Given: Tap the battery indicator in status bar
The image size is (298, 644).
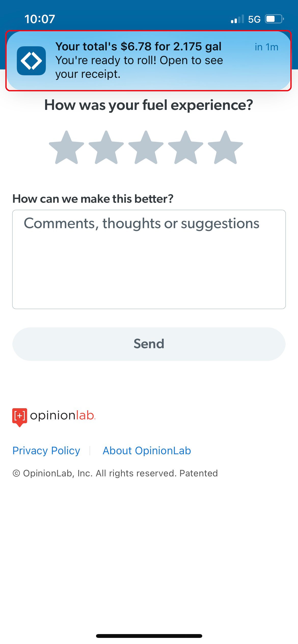Looking at the screenshot, I should (275, 19).
